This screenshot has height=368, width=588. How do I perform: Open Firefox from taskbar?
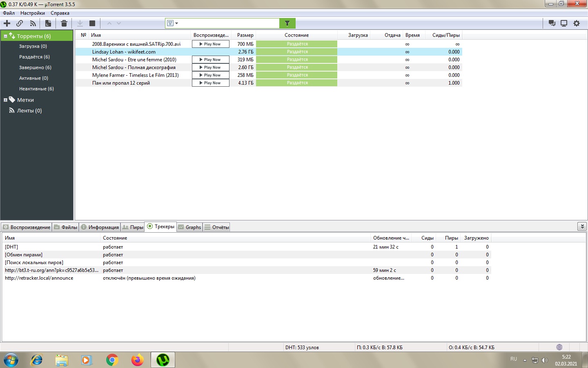coord(138,360)
